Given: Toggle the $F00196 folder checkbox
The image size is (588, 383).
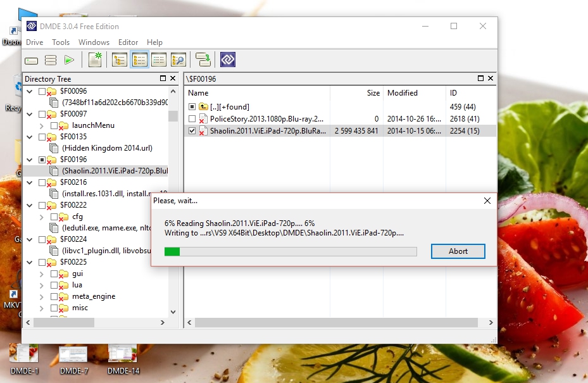Looking at the screenshot, I should point(42,160).
